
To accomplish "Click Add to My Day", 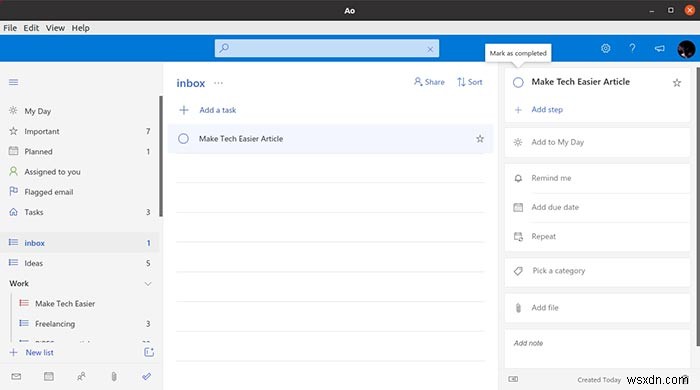I will 597,142.
